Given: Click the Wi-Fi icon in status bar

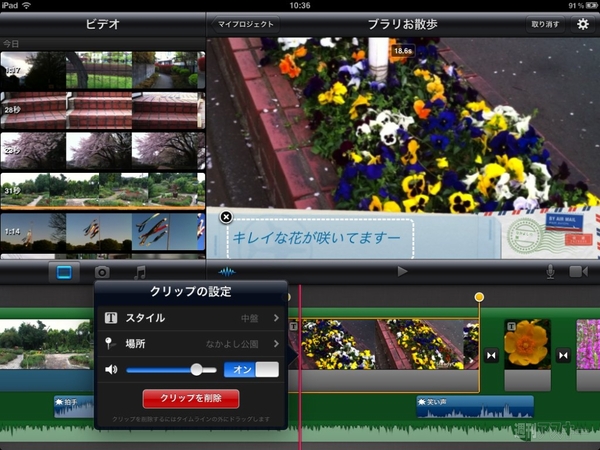Looking at the screenshot, I should tap(26, 5).
